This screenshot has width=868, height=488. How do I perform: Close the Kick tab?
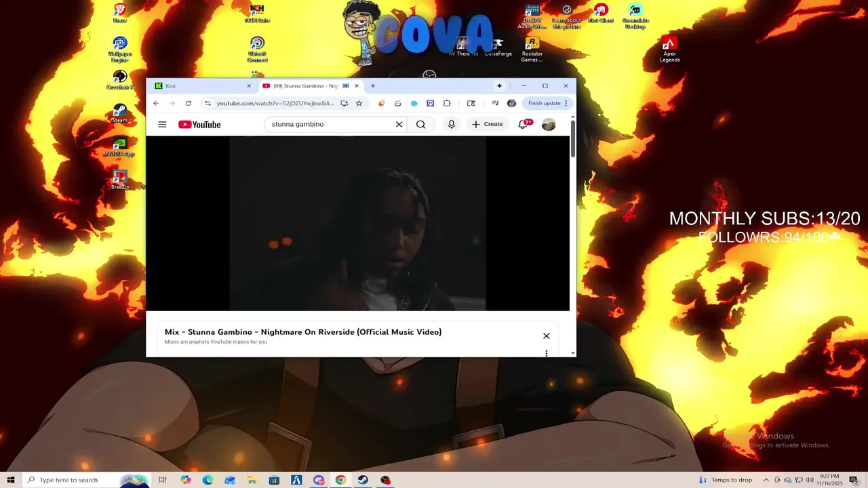(249, 86)
